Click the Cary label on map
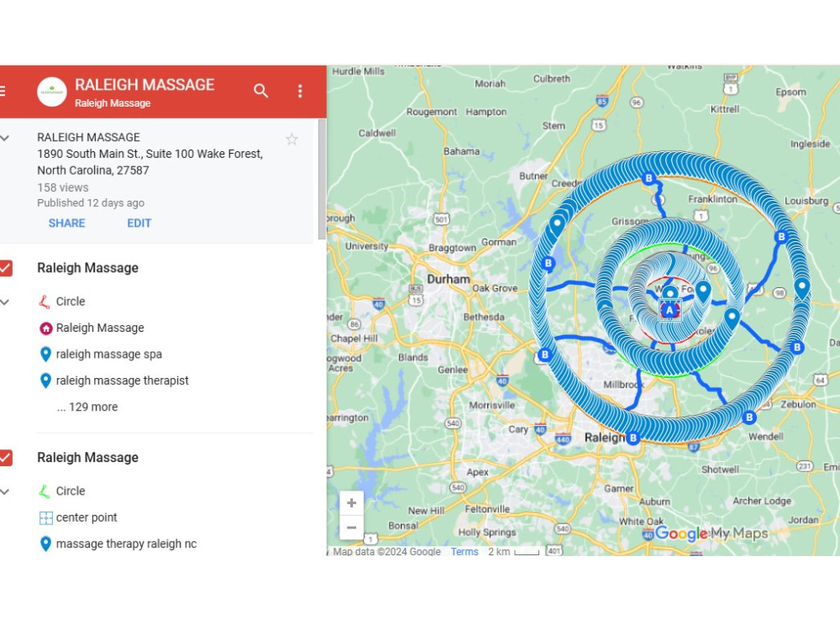Viewport: 840px width, 630px height. point(518,429)
